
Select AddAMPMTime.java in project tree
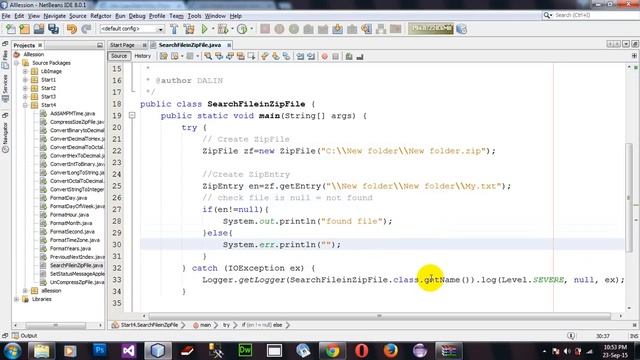pyautogui.click(x=73, y=113)
